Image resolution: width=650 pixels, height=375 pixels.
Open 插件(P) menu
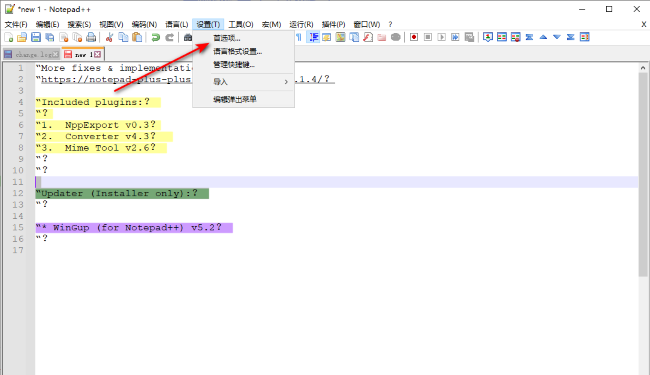pos(333,24)
